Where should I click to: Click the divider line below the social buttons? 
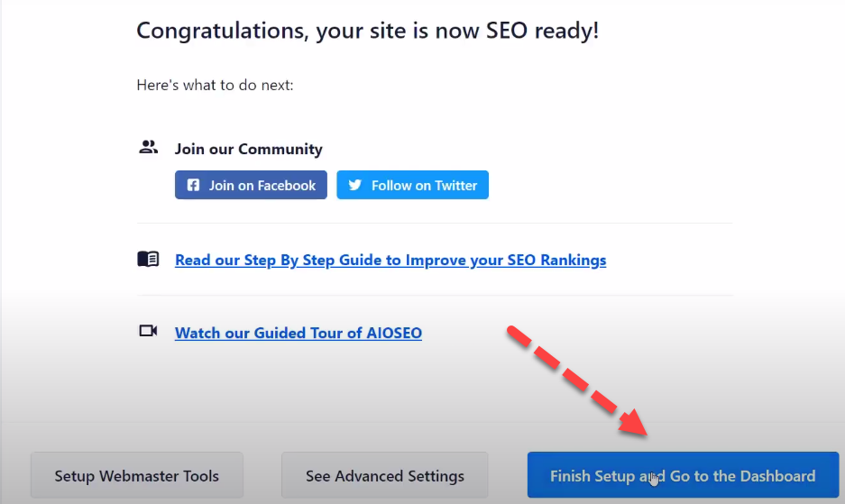435,223
